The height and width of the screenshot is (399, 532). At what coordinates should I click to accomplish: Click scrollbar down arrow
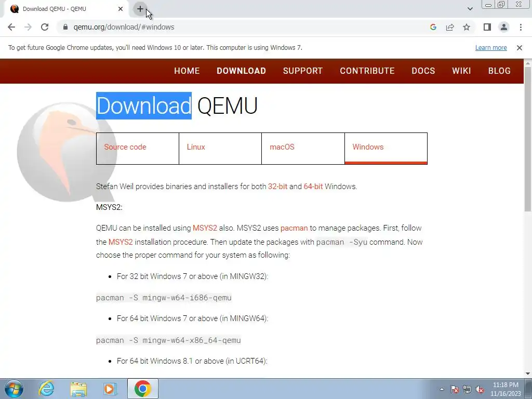tap(528, 374)
